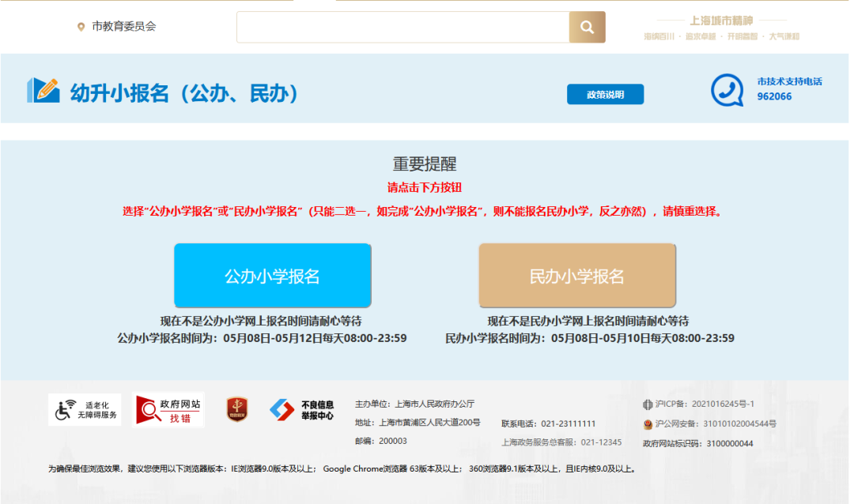Click the red shield 党政机关 emblem

(x=237, y=409)
